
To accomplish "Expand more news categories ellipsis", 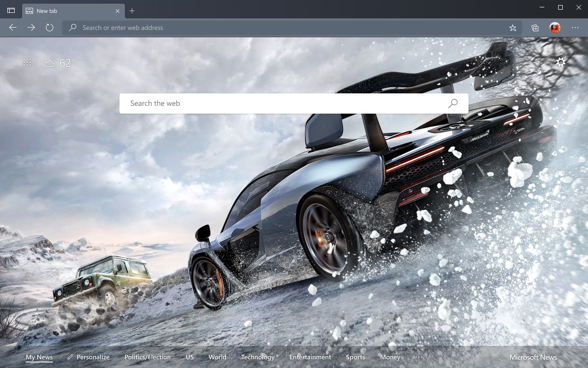I will 418,357.
